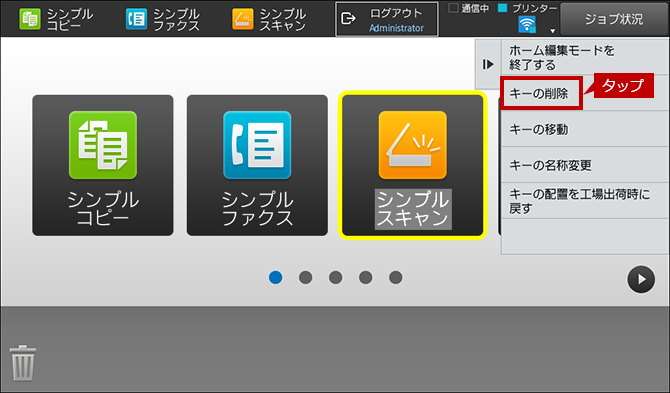670x393 pixels.
Task: Expand the small status dropdown arrow
Action: (552, 31)
